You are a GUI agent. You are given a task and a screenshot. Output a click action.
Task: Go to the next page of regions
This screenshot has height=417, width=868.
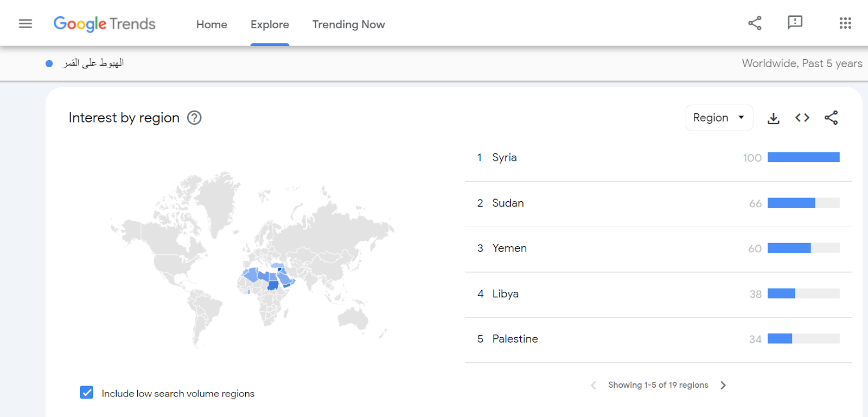[x=723, y=385]
